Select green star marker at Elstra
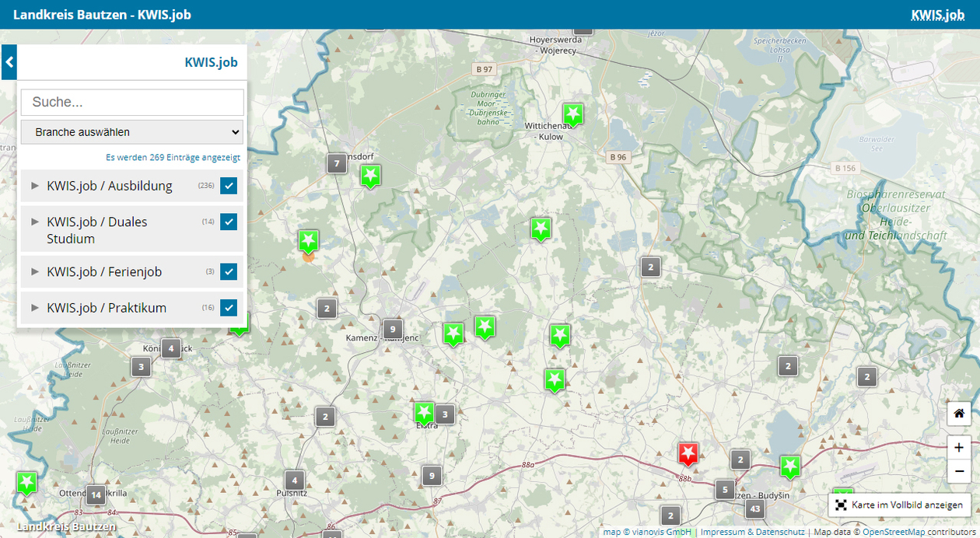 (x=424, y=413)
